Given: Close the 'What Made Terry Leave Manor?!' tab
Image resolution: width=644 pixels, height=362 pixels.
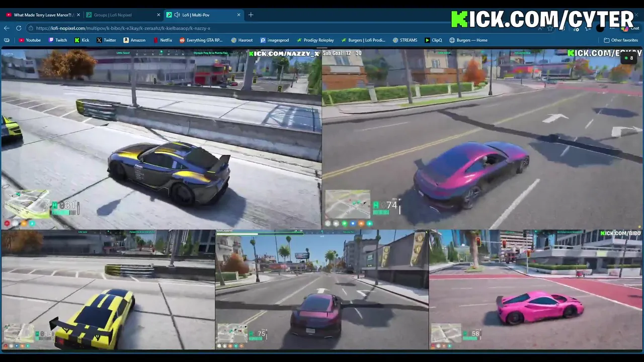Looking at the screenshot, I should [78, 15].
